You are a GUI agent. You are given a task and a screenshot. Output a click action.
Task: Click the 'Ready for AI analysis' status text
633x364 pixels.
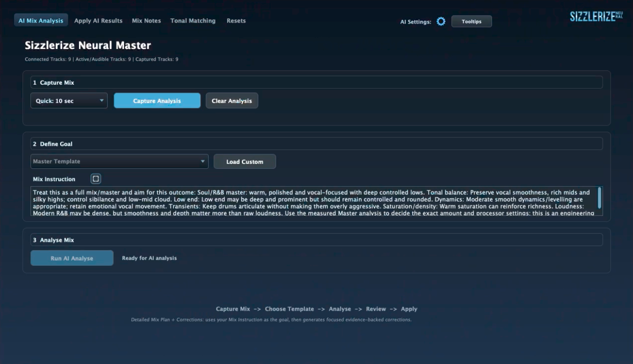tap(149, 258)
